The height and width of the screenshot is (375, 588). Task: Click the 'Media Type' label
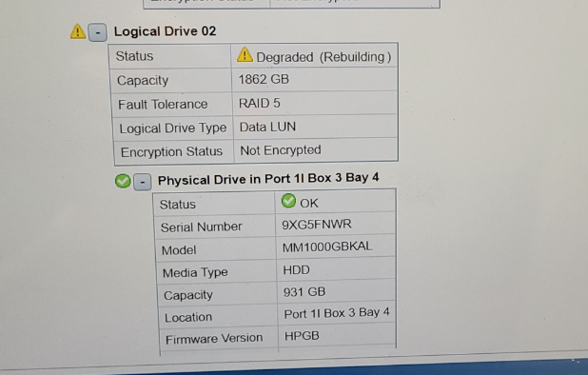195,272
